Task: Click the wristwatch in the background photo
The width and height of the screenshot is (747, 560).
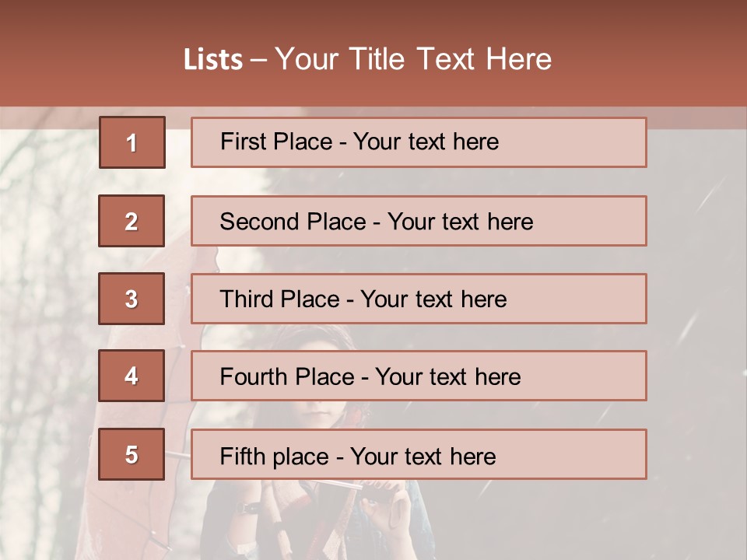Action: click(x=249, y=509)
